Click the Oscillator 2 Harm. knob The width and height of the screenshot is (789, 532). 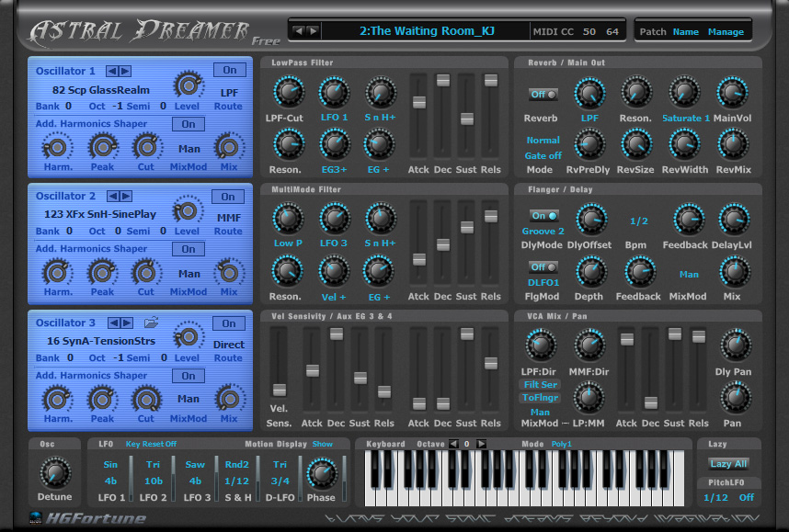57,273
